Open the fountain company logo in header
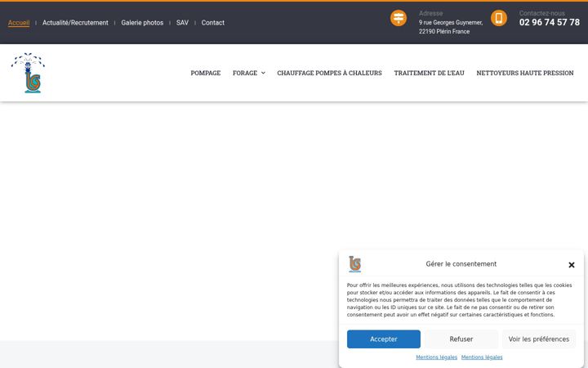This screenshot has height=368, width=588. pyautogui.click(x=28, y=73)
